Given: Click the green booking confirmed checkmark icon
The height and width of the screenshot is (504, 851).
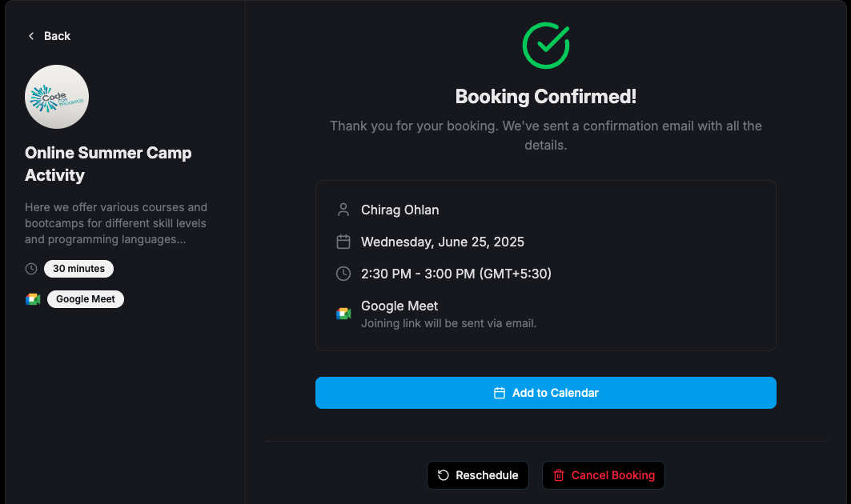Looking at the screenshot, I should coord(546,45).
